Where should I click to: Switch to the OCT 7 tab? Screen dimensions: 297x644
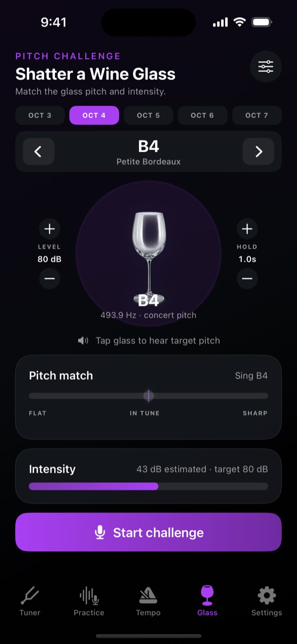click(257, 115)
